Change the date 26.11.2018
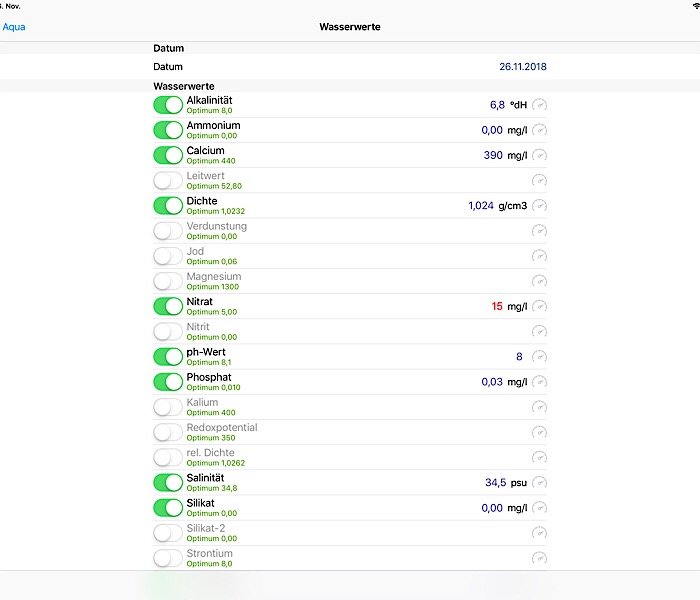Image resolution: width=700 pixels, height=600 pixels. coord(522,67)
